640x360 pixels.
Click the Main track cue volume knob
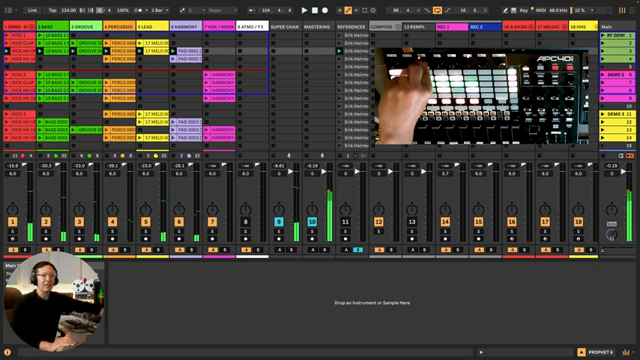point(611,234)
